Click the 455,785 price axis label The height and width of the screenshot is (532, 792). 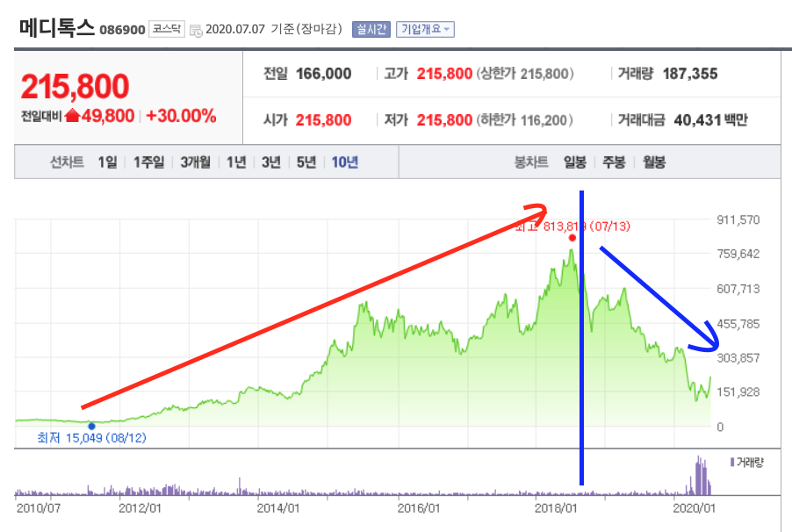[x=738, y=324]
